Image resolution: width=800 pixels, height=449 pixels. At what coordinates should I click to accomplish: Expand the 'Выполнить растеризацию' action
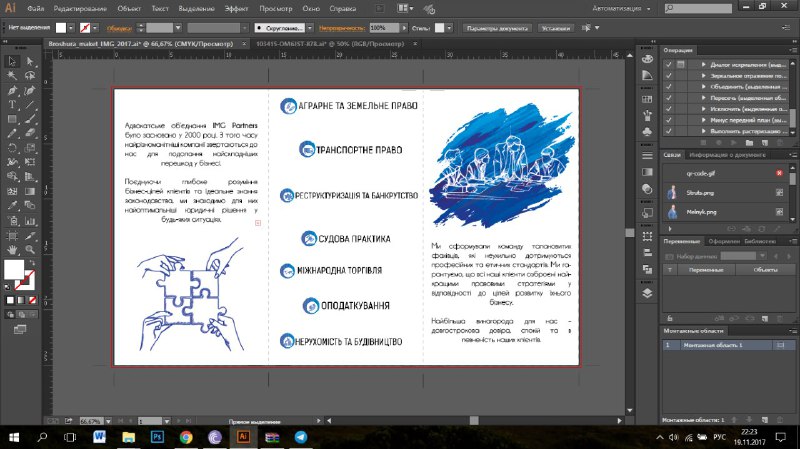(x=704, y=131)
